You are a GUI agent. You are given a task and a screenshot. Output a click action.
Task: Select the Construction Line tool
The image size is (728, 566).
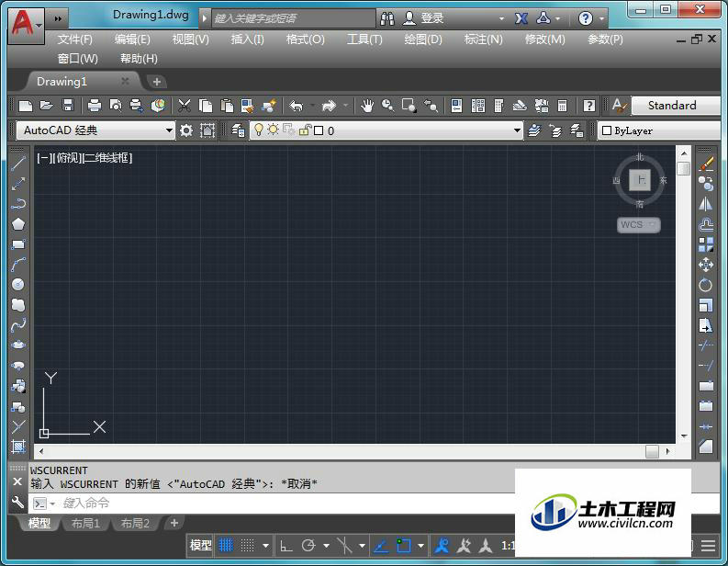coord(18,184)
